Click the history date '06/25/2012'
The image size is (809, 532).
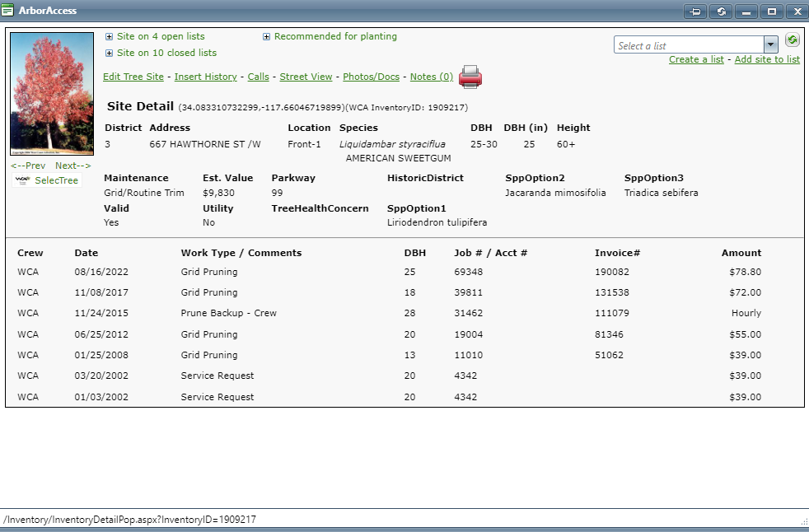click(x=101, y=334)
